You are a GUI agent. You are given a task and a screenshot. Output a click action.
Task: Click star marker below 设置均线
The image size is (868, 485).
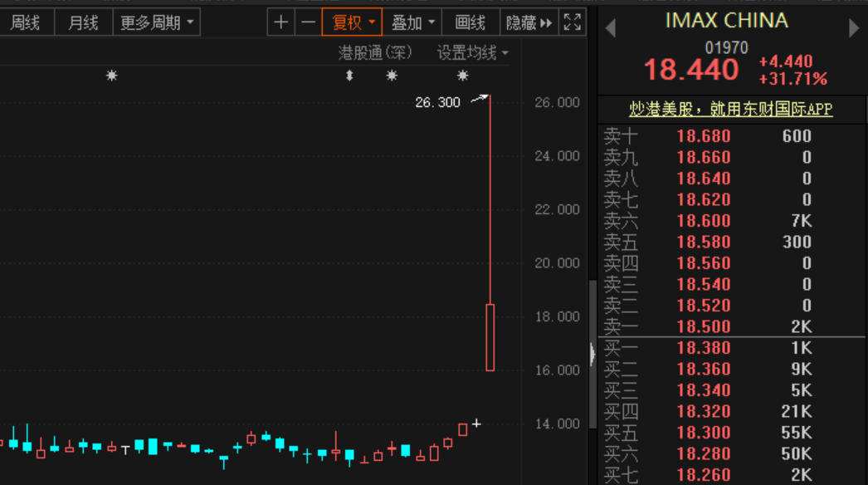click(463, 76)
